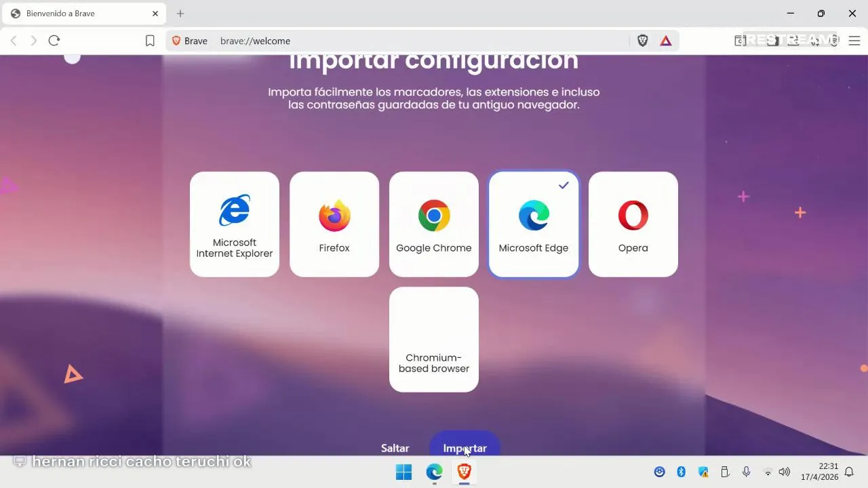Screen dimensions: 868x488
Task: Open the Bluetooth tray icon
Action: coord(682,472)
